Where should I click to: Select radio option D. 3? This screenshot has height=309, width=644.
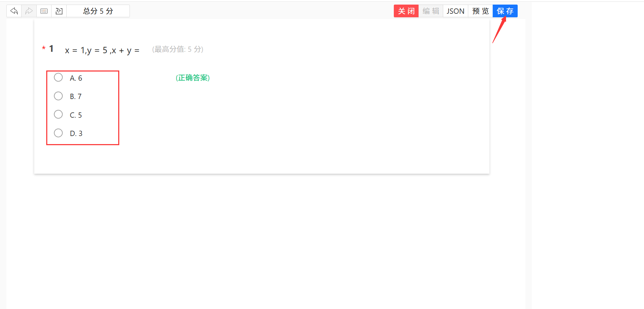(x=58, y=133)
